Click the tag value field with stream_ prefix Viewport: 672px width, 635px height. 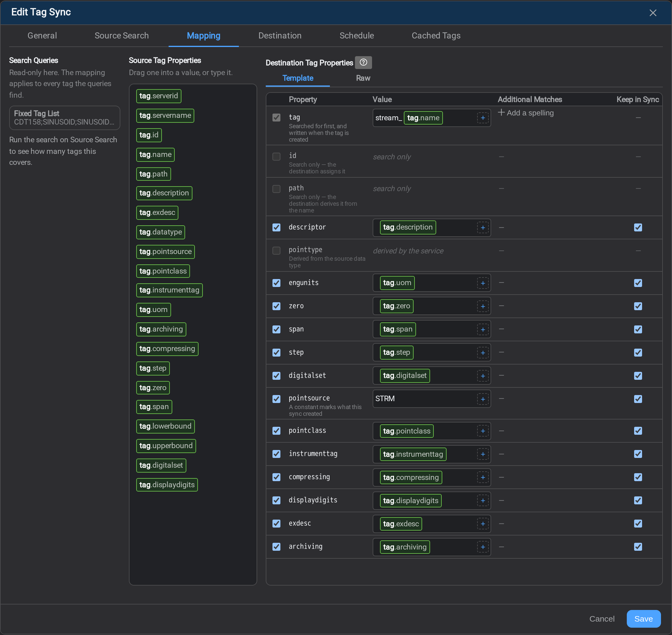pos(432,118)
